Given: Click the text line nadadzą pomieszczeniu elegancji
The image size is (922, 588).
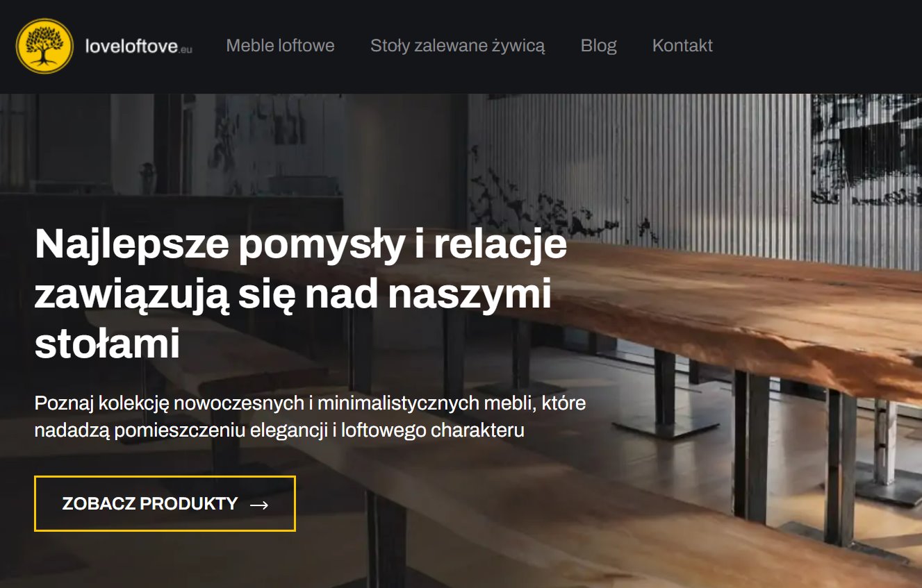Looking at the screenshot, I should pyautogui.click(x=279, y=430).
